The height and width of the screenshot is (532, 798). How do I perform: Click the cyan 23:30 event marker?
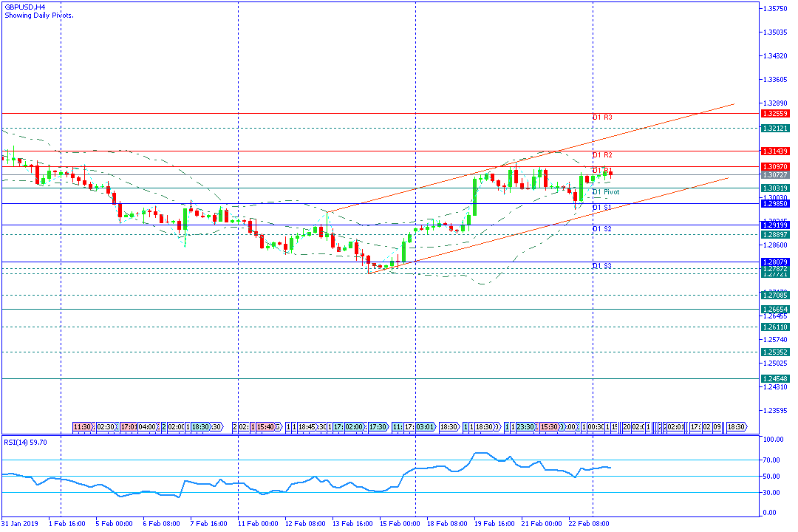tap(526, 426)
